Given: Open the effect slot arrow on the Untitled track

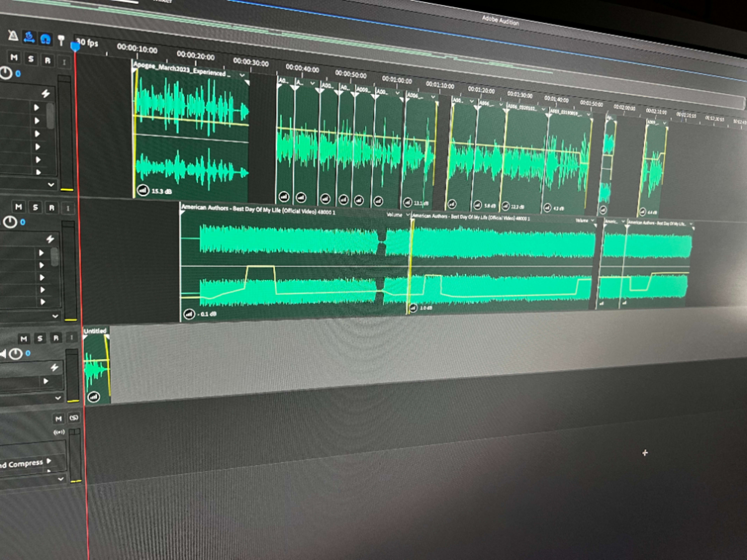Looking at the screenshot, I should (x=46, y=381).
